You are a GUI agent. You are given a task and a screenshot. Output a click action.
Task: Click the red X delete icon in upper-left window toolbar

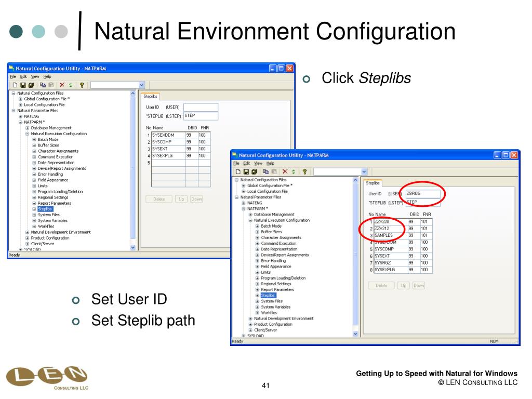[62, 85]
